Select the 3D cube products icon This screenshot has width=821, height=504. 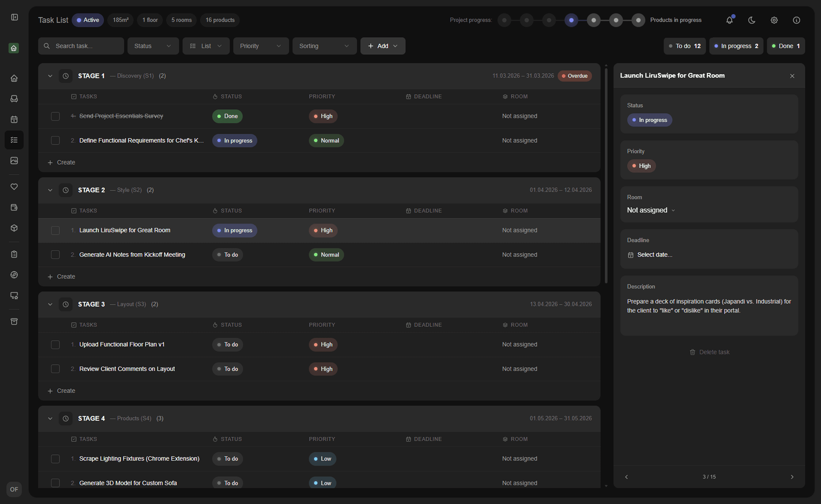pyautogui.click(x=14, y=228)
